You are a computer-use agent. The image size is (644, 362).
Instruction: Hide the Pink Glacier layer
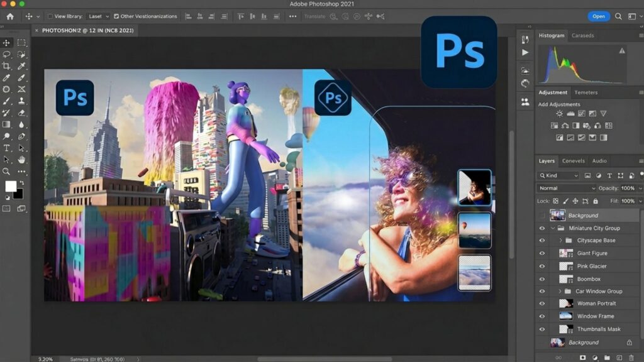tap(542, 266)
